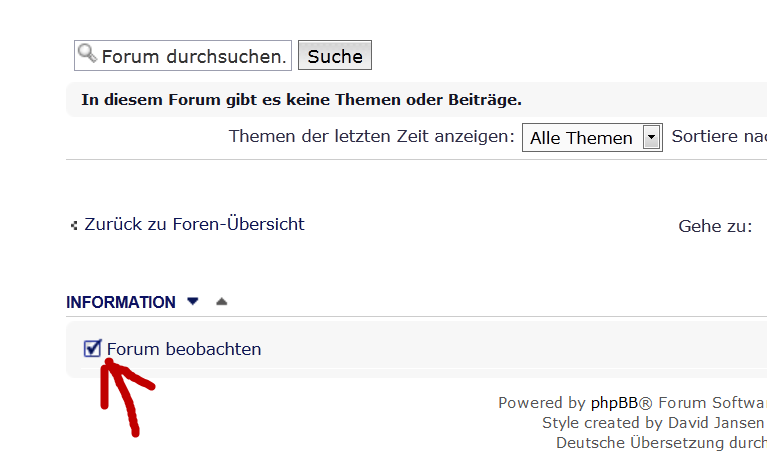
Task: Click the 'Themen der letzten Zeit anzeigen' label
Action: 372,137
